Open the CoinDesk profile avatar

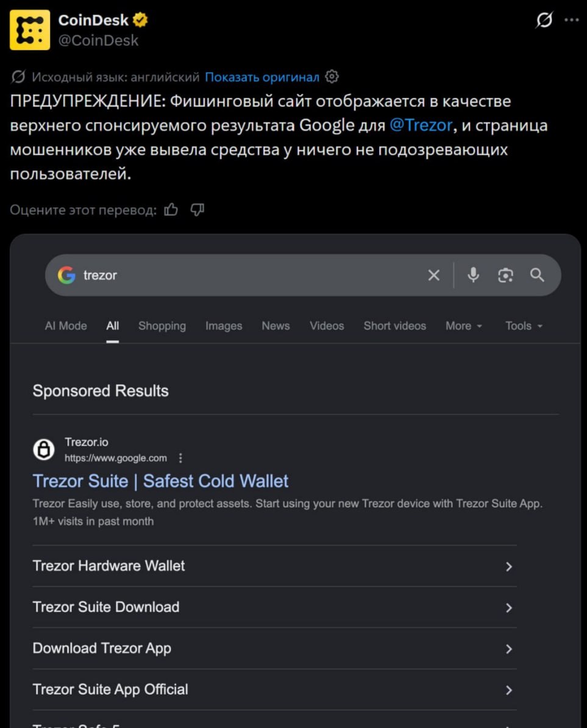pos(30,30)
